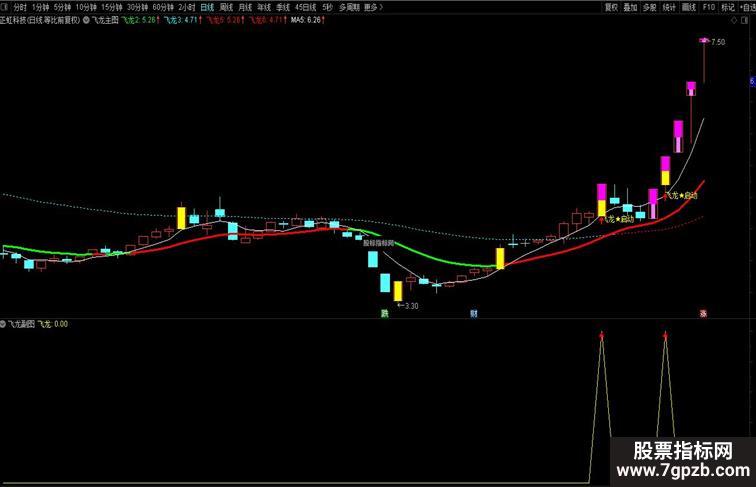Switch to 季线 quarterly chart

coord(283,7)
